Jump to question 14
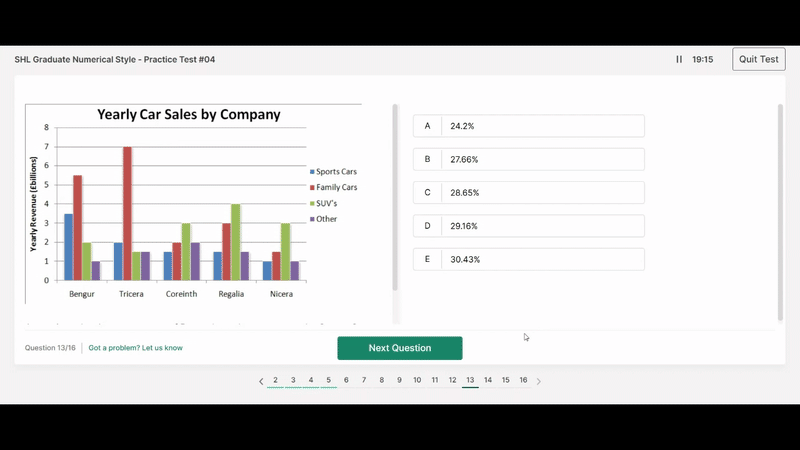Viewport: 800px width, 450px height. (x=488, y=380)
